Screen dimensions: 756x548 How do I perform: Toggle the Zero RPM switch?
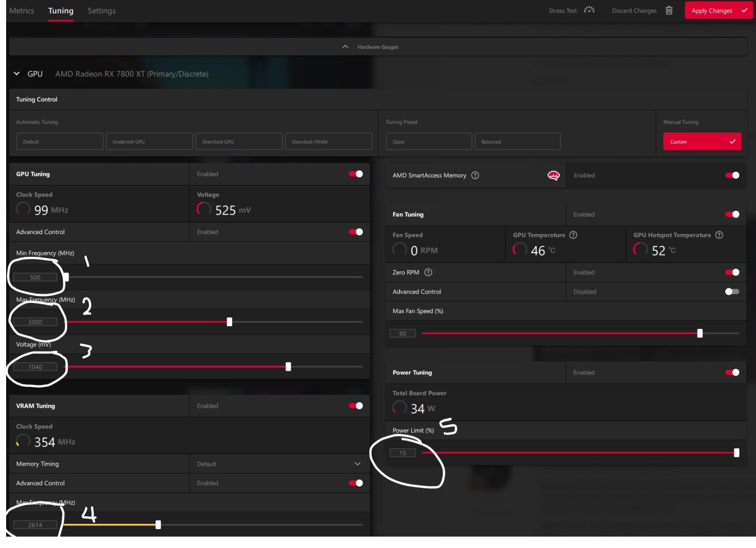tap(732, 272)
